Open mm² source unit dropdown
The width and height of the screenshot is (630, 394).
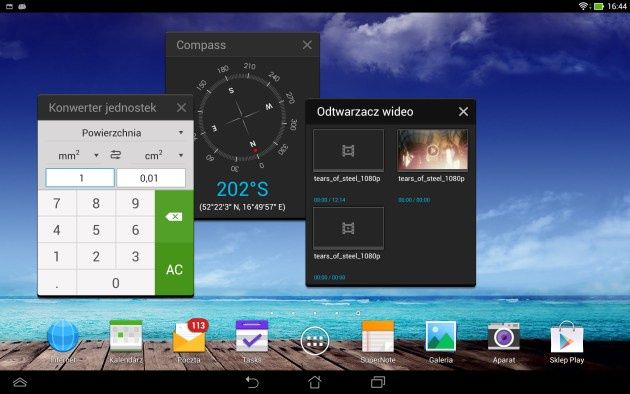(79, 155)
